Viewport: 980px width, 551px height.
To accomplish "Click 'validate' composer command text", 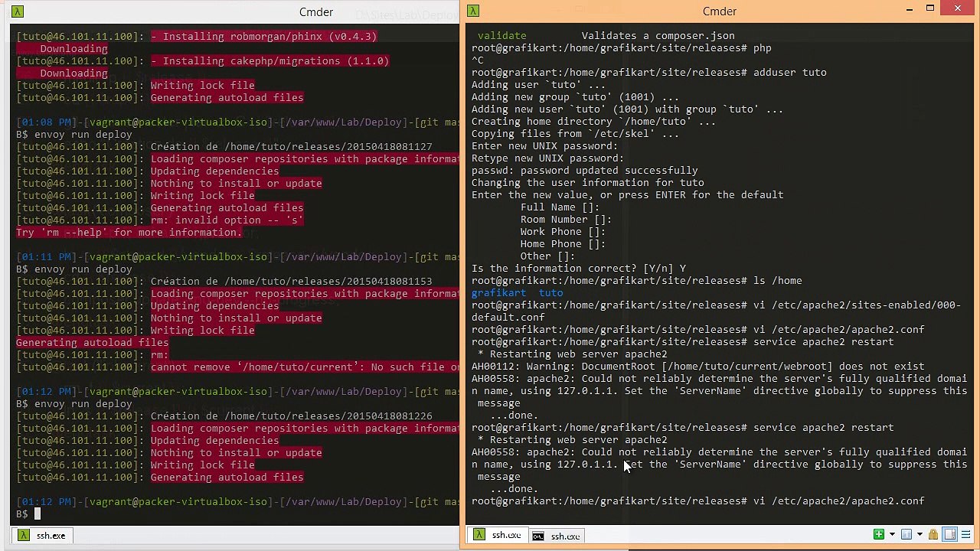I will tap(501, 35).
